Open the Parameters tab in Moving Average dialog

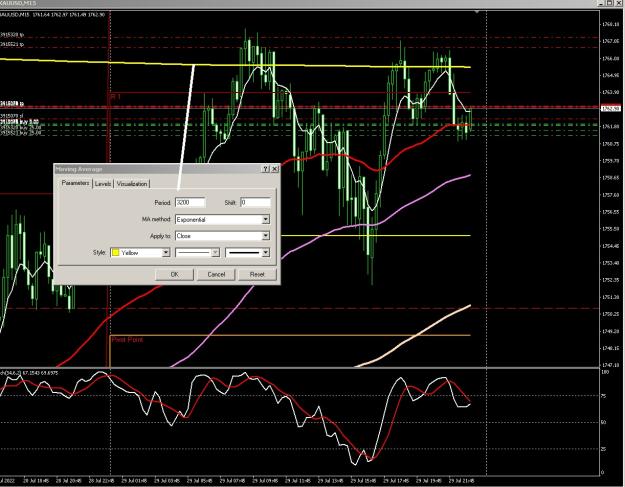click(75, 183)
